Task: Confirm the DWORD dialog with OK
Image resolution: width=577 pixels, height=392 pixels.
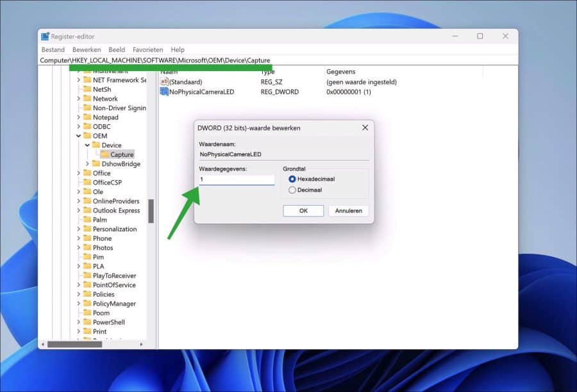Action: pos(303,211)
